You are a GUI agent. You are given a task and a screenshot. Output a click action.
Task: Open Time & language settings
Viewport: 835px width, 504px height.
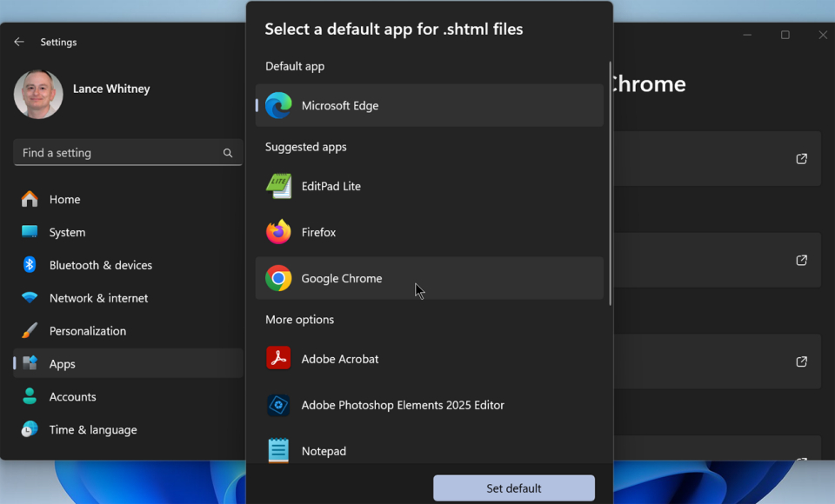(92, 430)
